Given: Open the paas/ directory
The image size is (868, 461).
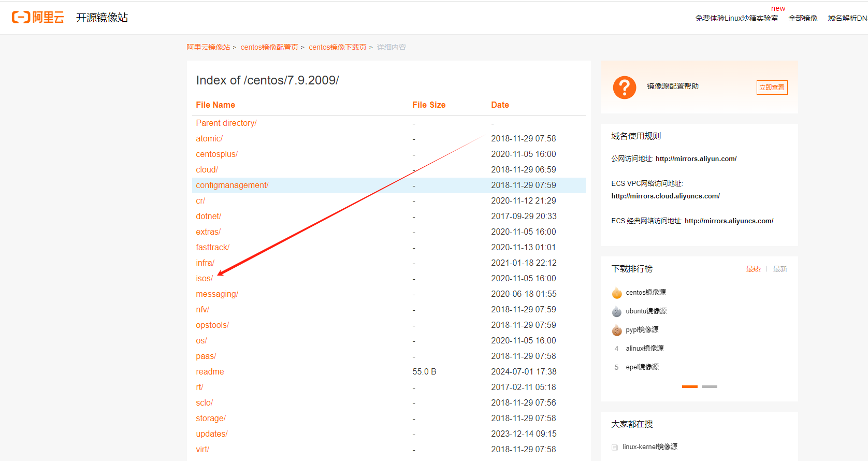Looking at the screenshot, I should pos(206,356).
